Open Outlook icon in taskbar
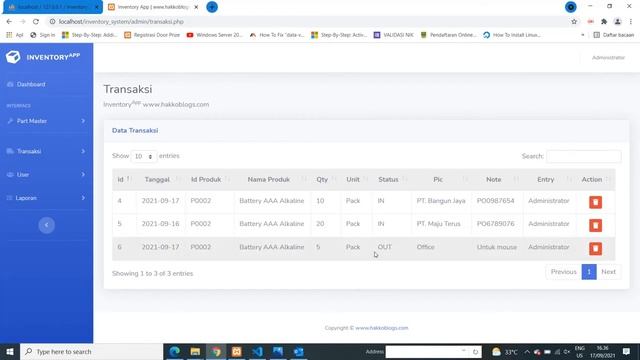 tap(298, 351)
